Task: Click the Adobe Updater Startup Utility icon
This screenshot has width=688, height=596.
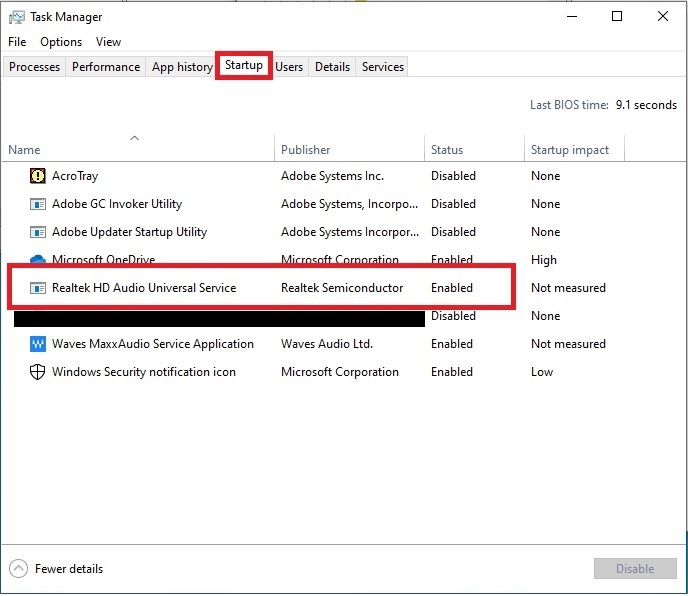Action: pos(38,232)
